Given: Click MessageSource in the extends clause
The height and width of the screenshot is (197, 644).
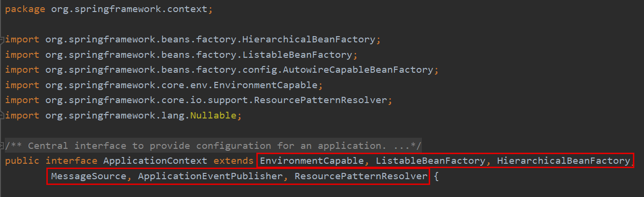Looking at the screenshot, I should pyautogui.click(x=89, y=176).
